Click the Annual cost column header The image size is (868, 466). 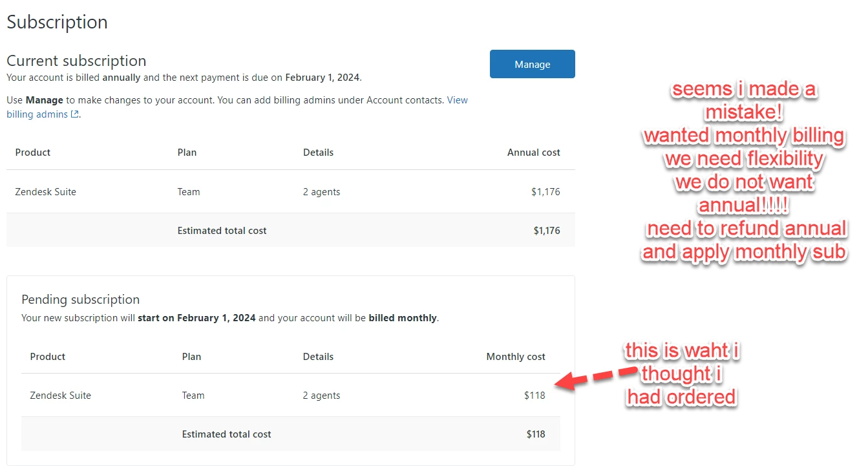point(534,153)
